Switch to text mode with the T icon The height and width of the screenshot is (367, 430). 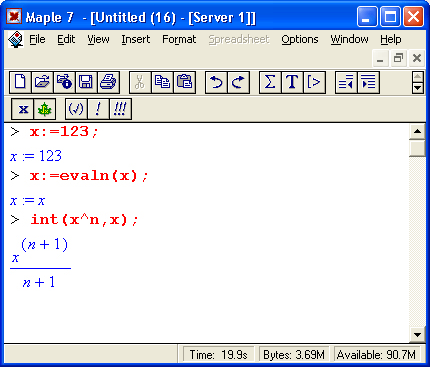292,82
